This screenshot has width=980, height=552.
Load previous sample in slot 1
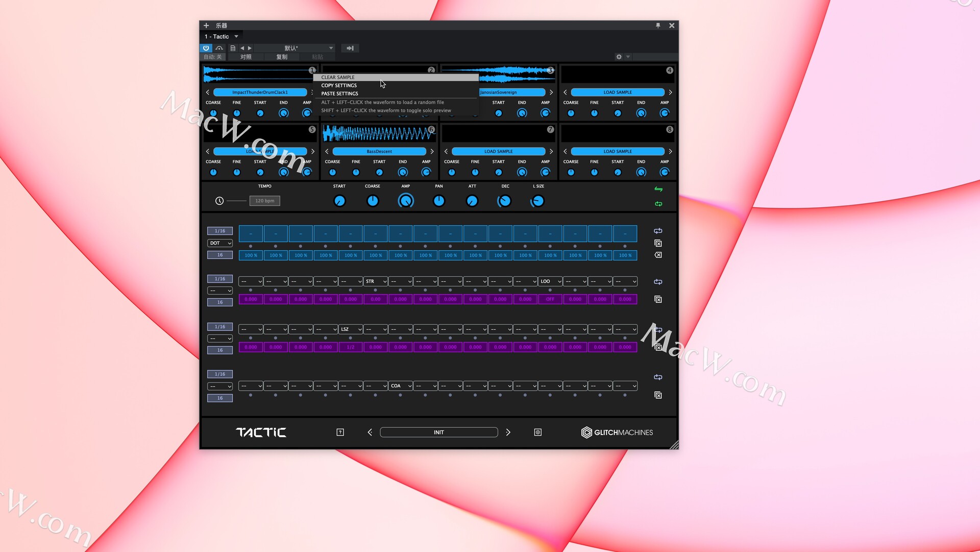[x=208, y=92]
